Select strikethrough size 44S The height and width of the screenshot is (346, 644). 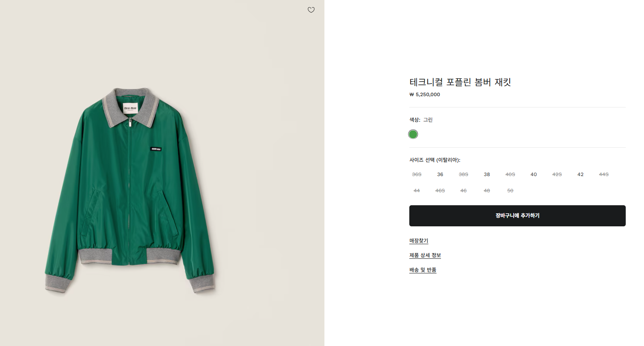click(x=604, y=174)
